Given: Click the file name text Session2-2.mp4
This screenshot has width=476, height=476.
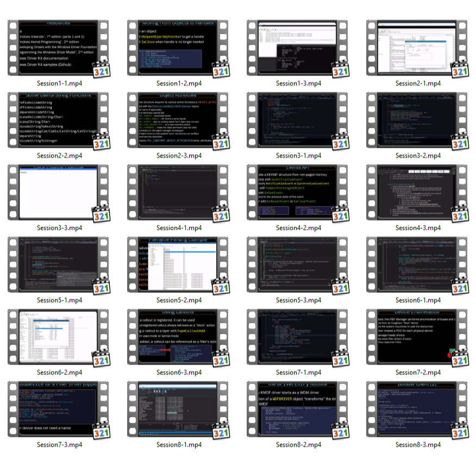Looking at the screenshot, I should pyautogui.click(x=60, y=156).
